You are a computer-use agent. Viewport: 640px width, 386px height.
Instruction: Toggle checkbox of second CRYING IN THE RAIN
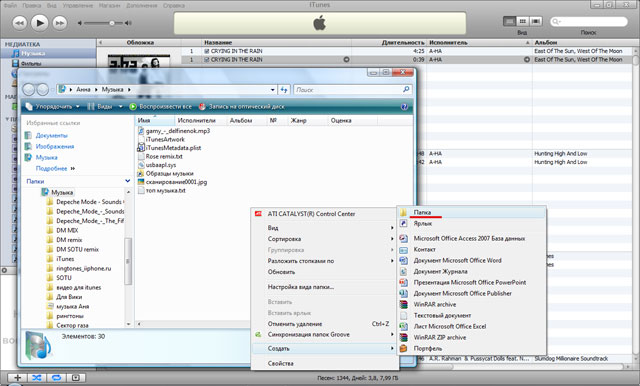[207, 60]
